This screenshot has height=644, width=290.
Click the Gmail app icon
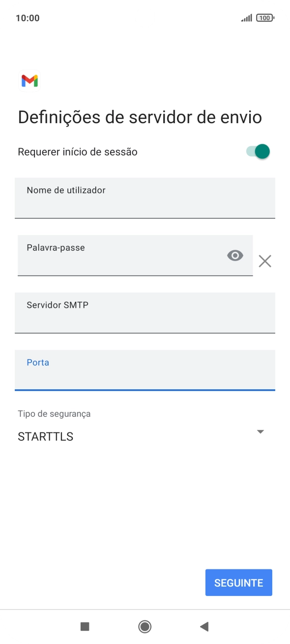(29, 80)
